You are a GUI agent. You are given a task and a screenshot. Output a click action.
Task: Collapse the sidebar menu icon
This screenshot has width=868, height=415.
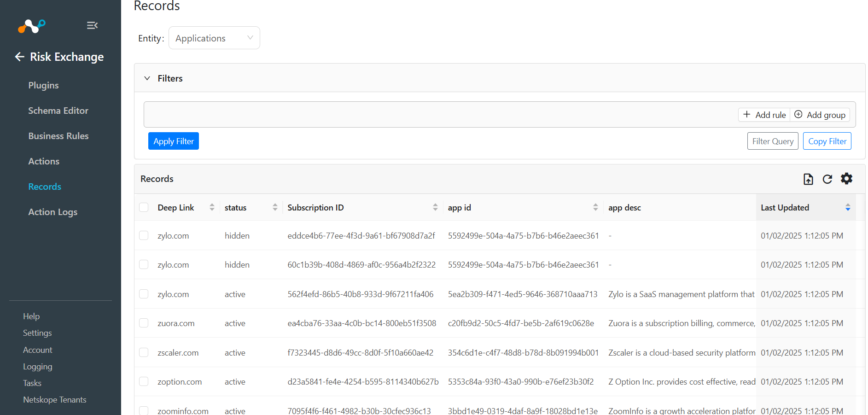click(92, 25)
